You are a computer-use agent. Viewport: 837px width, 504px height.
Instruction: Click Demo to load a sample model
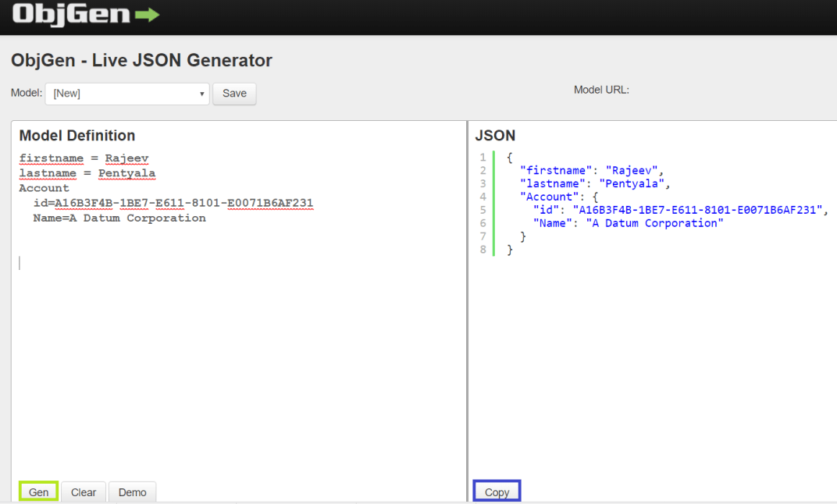tap(132, 492)
